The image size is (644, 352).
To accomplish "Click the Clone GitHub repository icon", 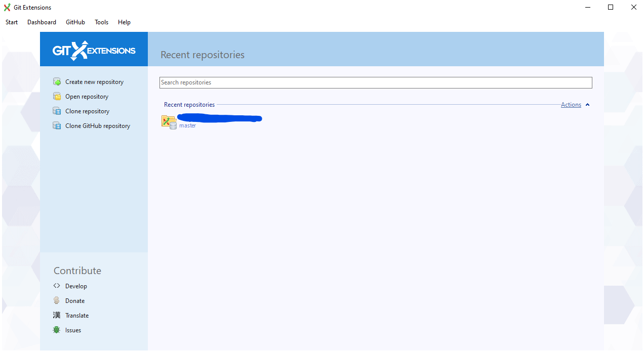I will (x=57, y=125).
